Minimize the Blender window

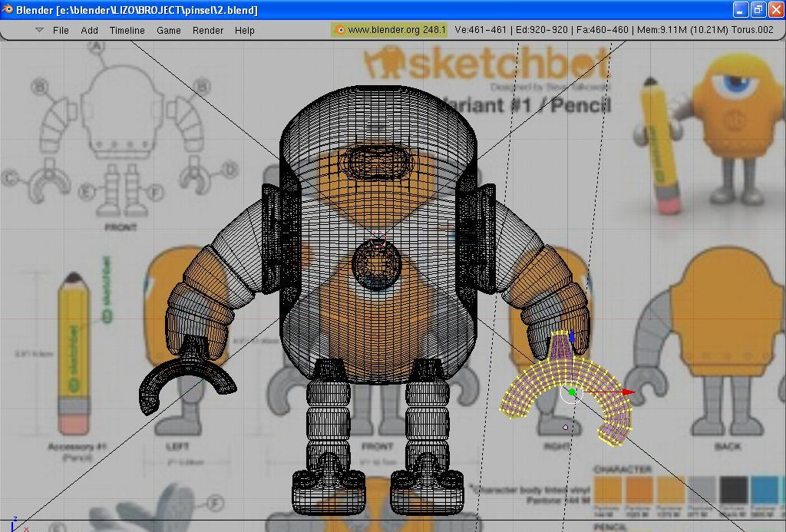click(x=741, y=9)
